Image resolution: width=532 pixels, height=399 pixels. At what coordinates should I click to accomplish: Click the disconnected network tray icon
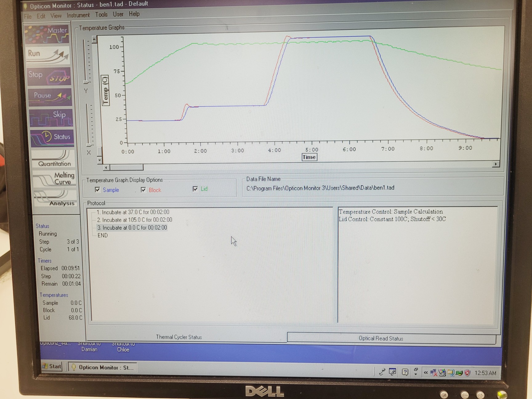click(x=433, y=373)
